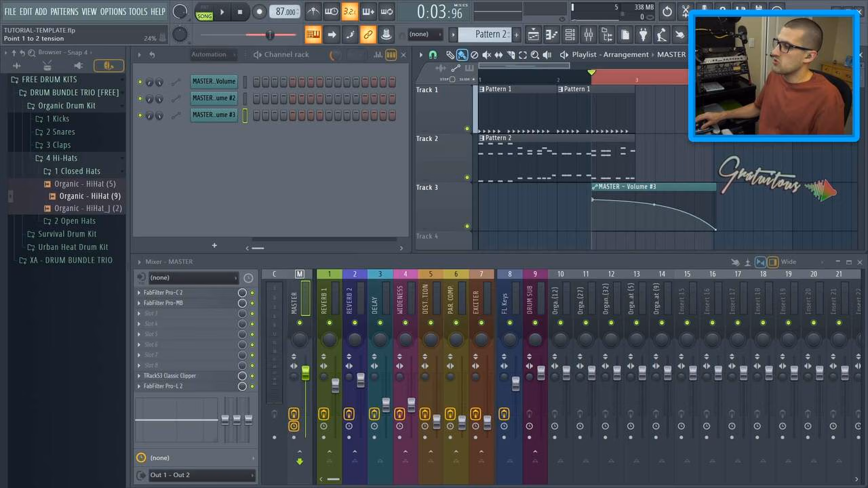Open the OPTIONS menu
The width and height of the screenshot is (868, 488).
[x=113, y=12]
